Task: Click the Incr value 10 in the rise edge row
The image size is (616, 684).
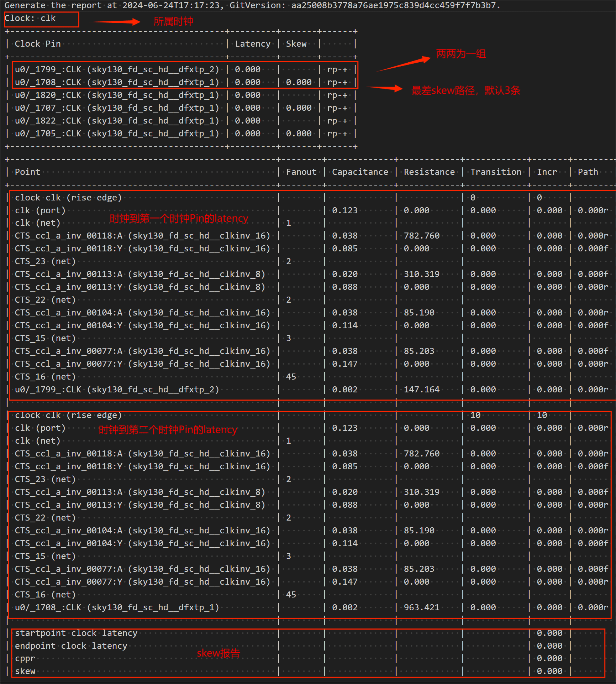Action: pyautogui.click(x=542, y=415)
